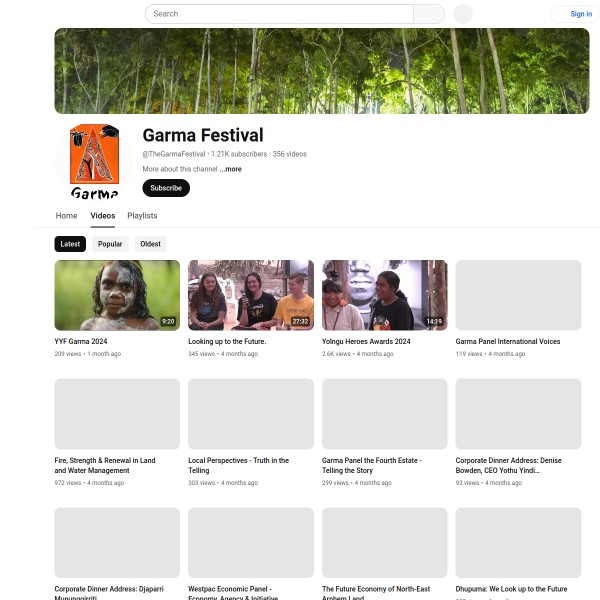The height and width of the screenshot is (600, 600).
Task: Play the Yolngu Heroes Awards 2024 thumbnail
Action: pyautogui.click(x=385, y=295)
